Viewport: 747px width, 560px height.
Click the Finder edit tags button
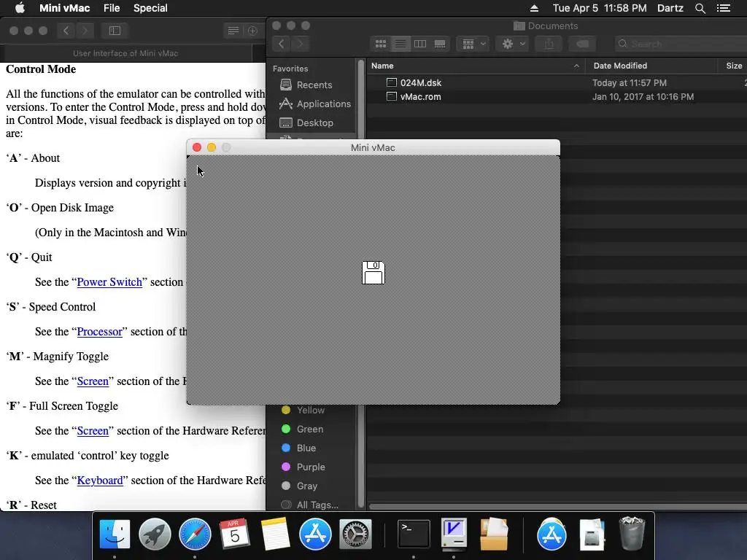[x=582, y=44]
